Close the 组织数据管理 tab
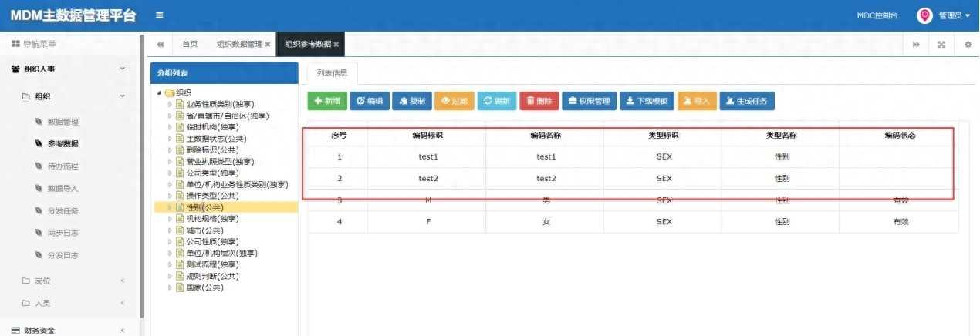The width and height of the screenshot is (980, 336). [268, 45]
